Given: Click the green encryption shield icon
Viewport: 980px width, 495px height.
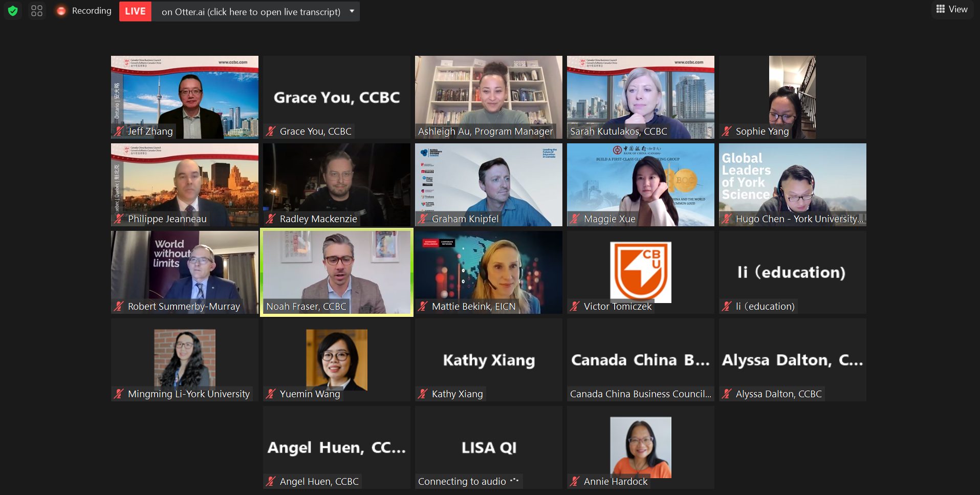Looking at the screenshot, I should point(13,11).
